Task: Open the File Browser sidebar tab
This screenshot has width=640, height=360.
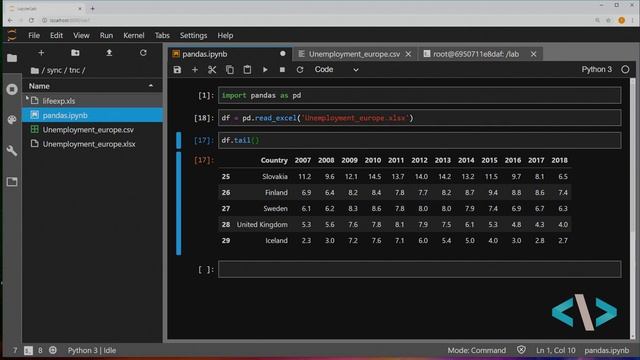Action: click(x=12, y=58)
